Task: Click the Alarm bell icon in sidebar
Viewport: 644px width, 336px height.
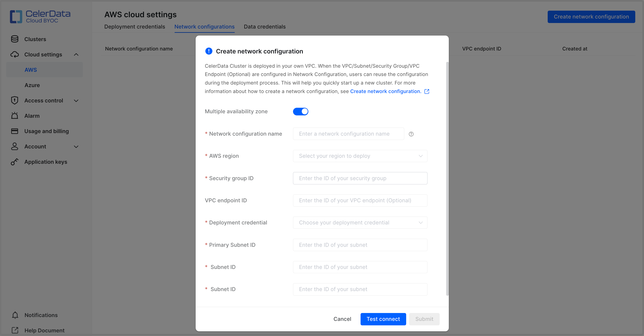Action: (14, 116)
